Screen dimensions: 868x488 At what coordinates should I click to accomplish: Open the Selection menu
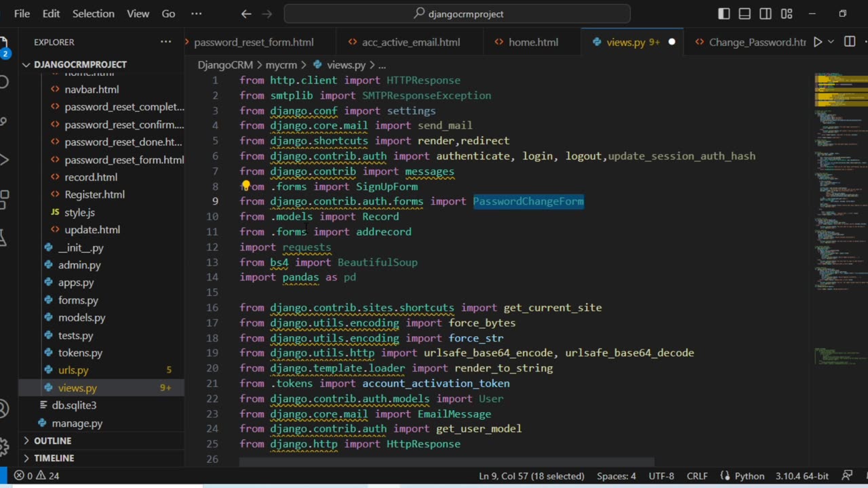pos(94,14)
